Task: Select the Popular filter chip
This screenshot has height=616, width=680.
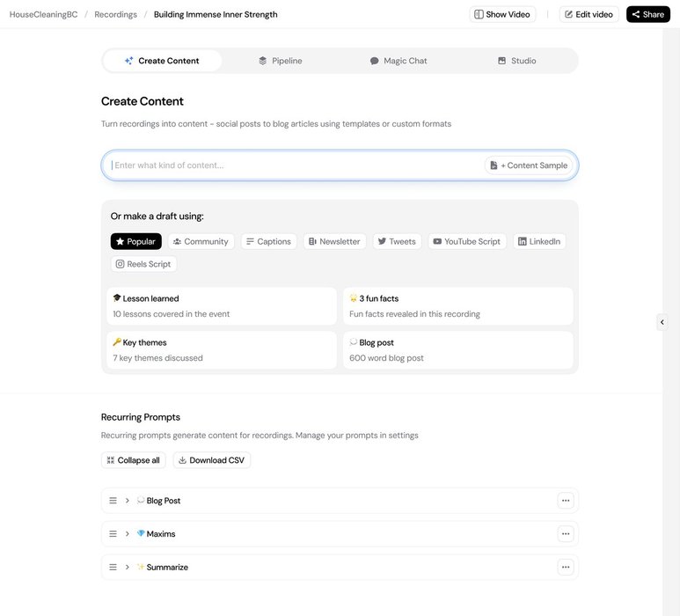Action: [135, 242]
